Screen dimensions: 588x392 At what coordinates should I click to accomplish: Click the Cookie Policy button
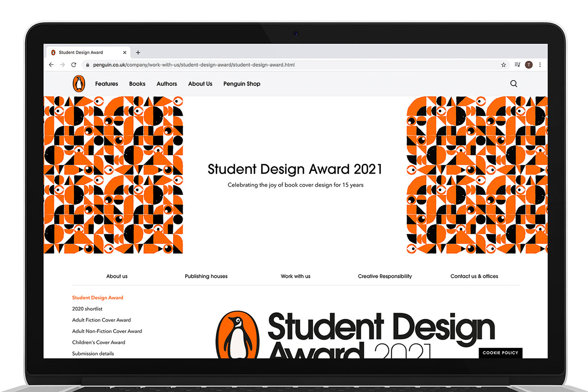(501, 353)
